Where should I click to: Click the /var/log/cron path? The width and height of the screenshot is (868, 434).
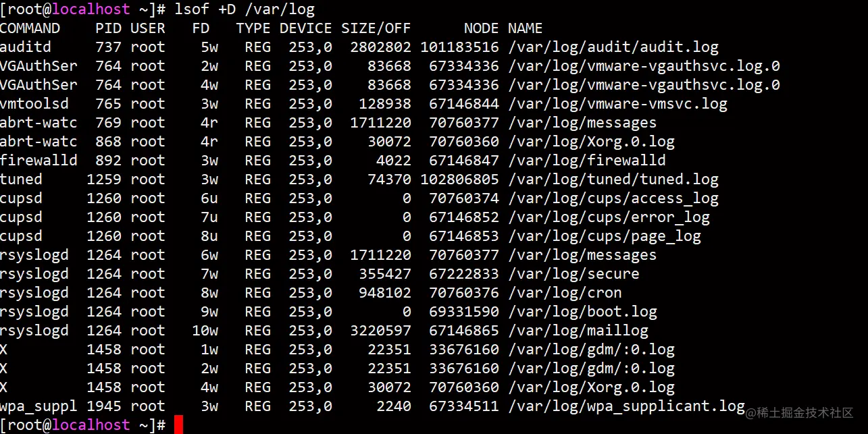coord(565,293)
